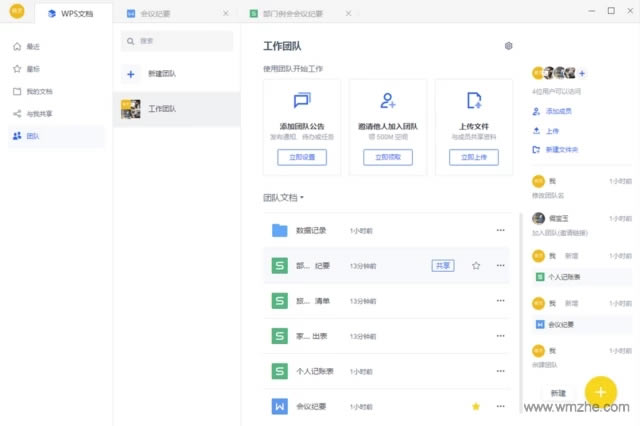Click the member avatars group

[554, 73]
